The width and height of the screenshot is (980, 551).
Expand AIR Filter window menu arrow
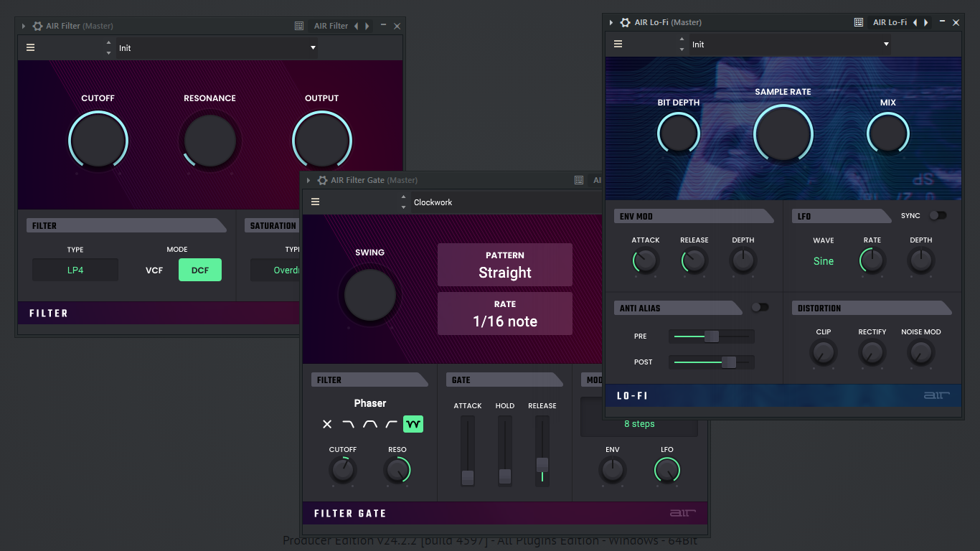(x=23, y=26)
